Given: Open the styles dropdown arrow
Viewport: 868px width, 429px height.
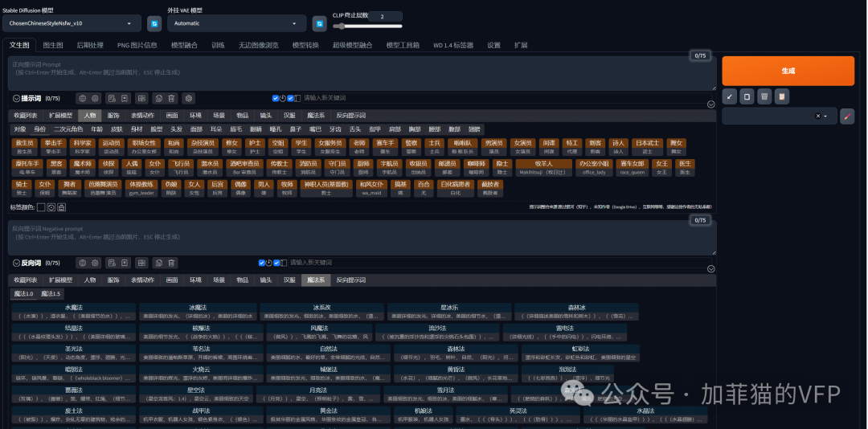Looking at the screenshot, I should click(x=826, y=116).
